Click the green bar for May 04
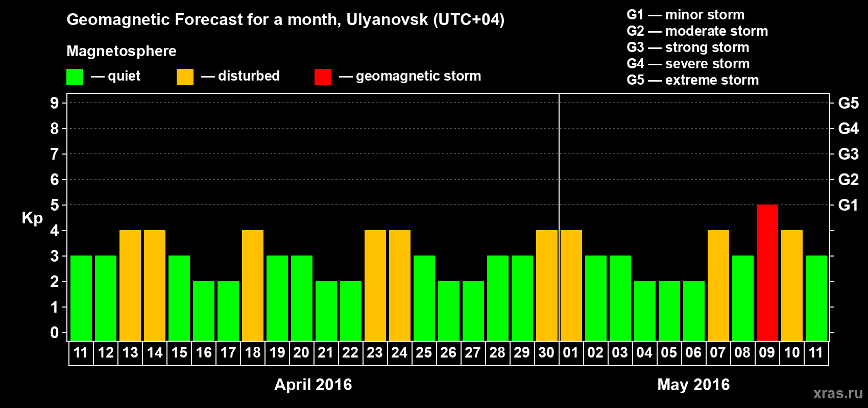This screenshot has height=408, width=868. point(644,311)
